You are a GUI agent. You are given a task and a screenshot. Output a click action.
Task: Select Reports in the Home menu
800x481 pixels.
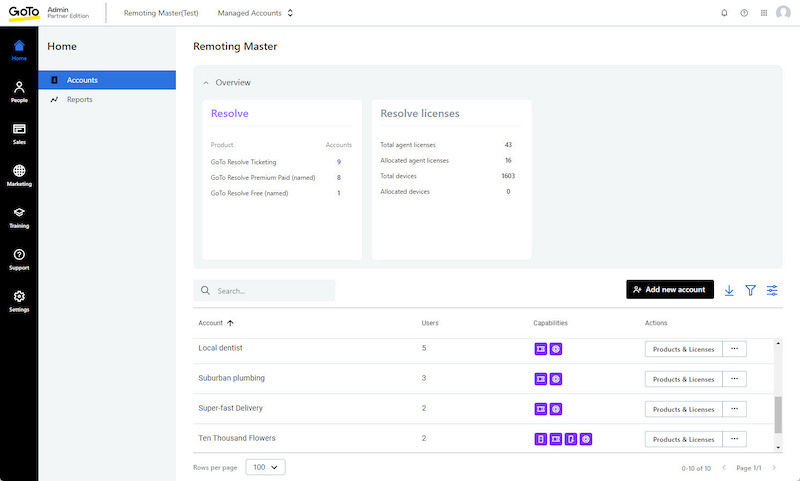tap(80, 100)
